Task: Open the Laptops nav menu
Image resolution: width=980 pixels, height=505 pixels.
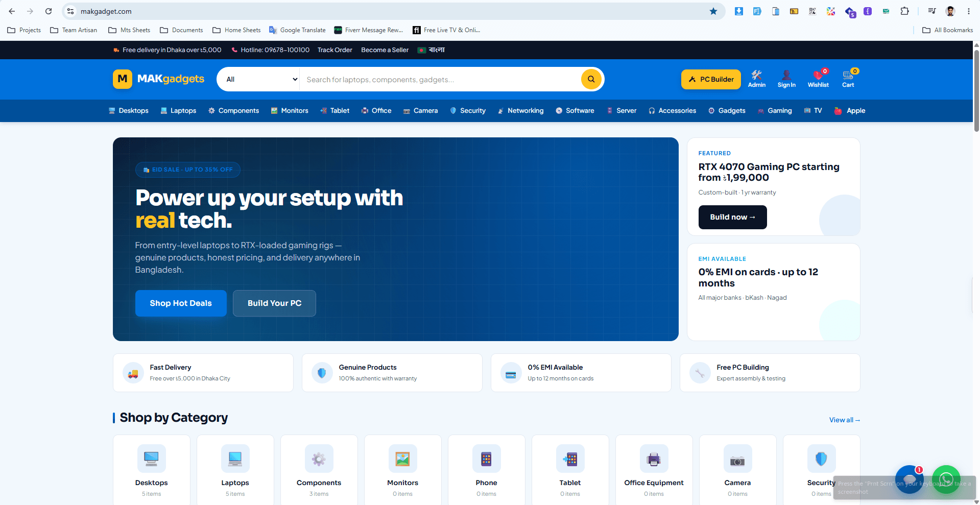Action: [178, 111]
